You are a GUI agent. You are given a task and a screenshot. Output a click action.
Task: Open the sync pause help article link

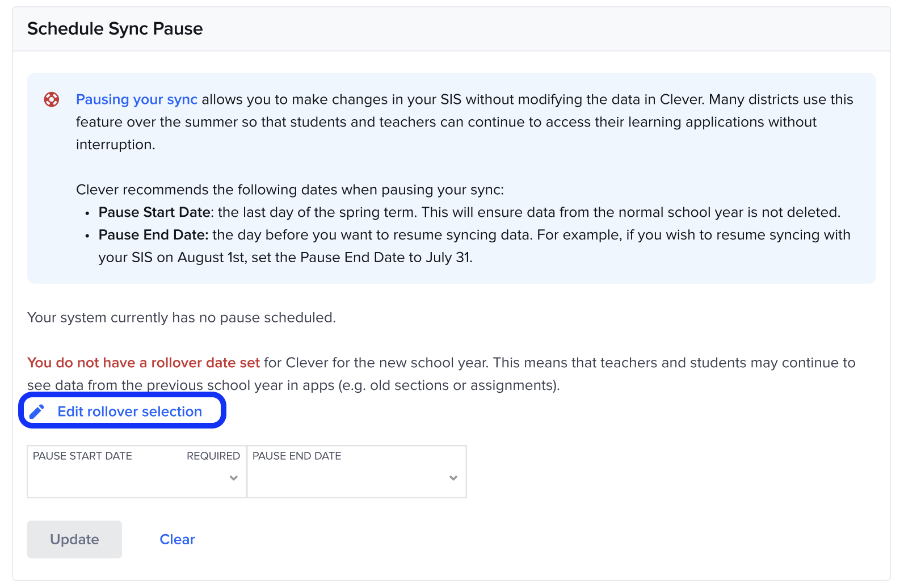coord(136,99)
